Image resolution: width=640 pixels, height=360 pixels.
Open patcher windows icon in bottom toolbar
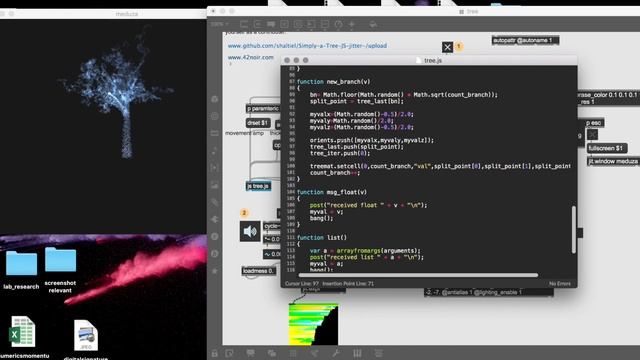point(272,353)
